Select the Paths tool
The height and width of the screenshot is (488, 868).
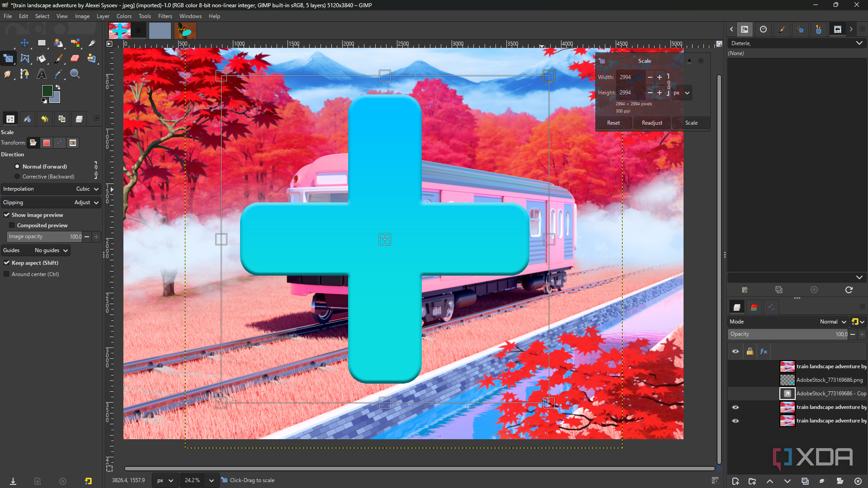[25, 74]
